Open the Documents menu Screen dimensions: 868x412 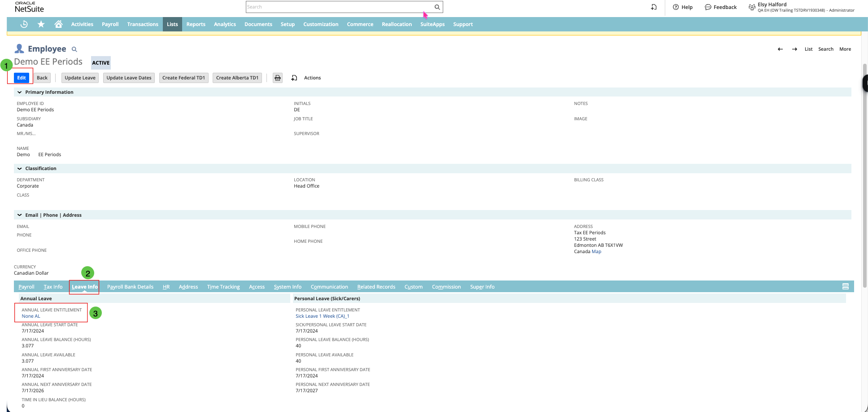tap(258, 24)
